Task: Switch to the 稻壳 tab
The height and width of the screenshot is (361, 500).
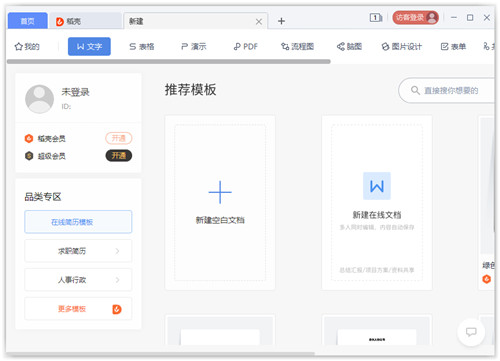Action: click(85, 21)
